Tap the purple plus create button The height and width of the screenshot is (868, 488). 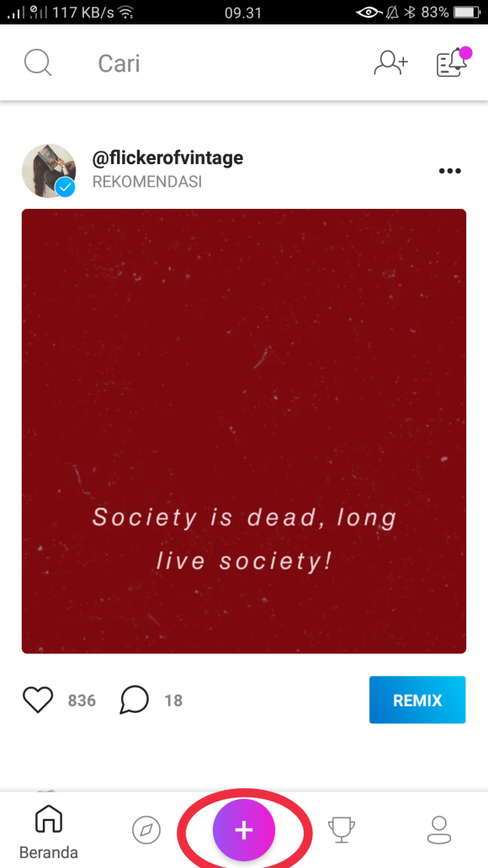[244, 830]
